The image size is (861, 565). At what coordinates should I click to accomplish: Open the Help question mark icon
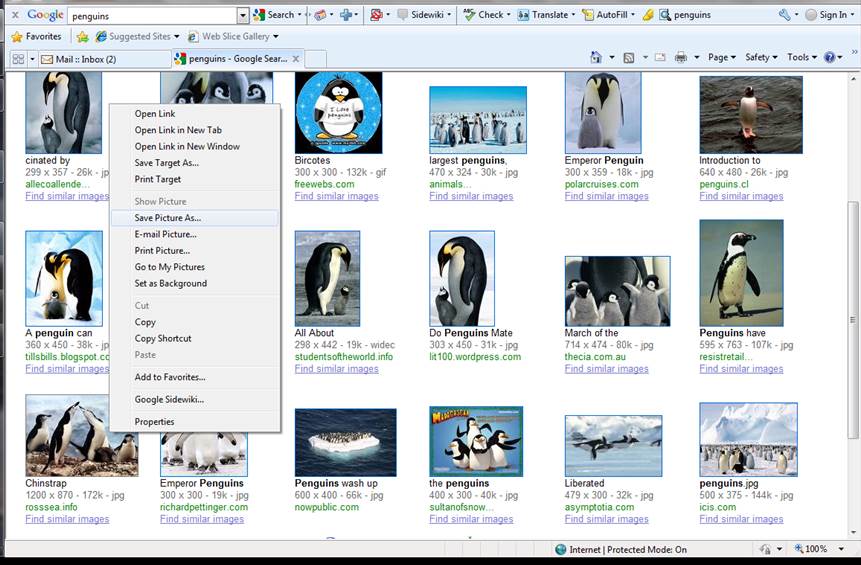point(830,58)
